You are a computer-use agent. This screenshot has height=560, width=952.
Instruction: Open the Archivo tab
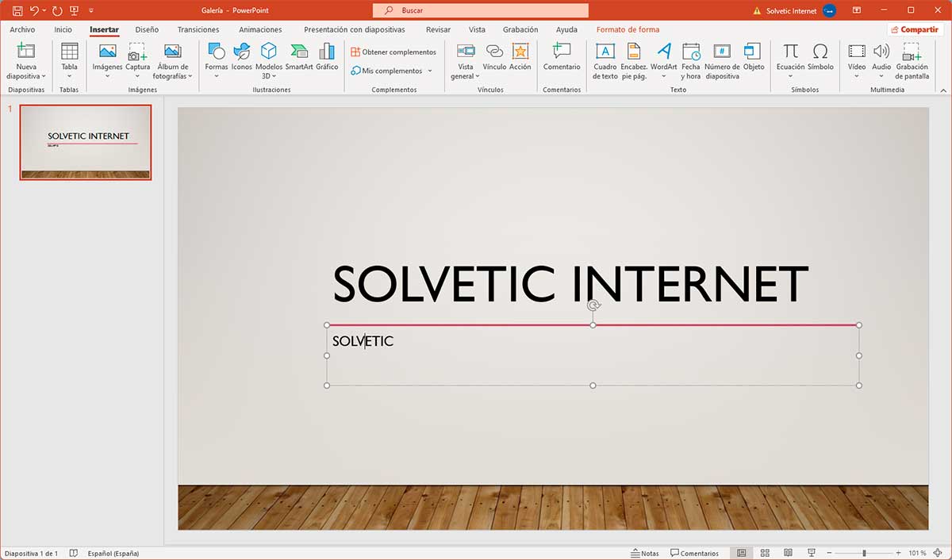click(x=22, y=29)
